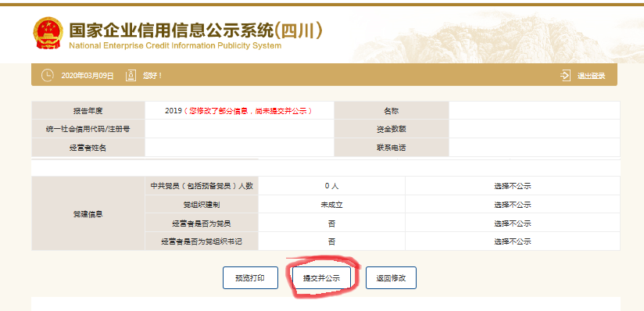
Task: Click 否 in 经营者是否为党员 row
Action: (x=332, y=223)
